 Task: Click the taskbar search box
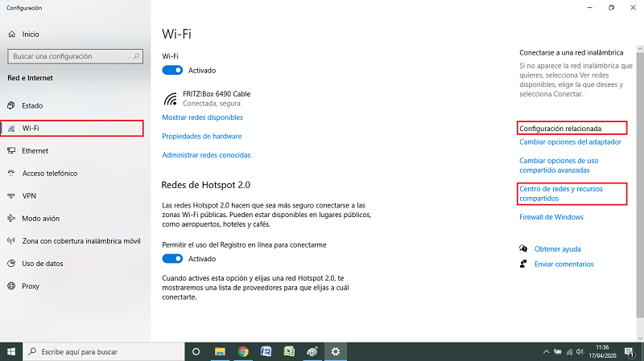coord(104,351)
